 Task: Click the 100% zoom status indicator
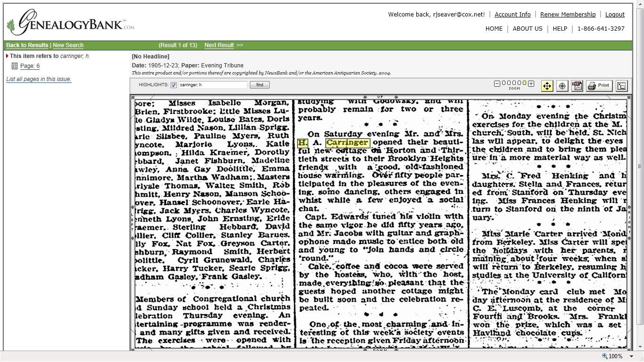612,356
